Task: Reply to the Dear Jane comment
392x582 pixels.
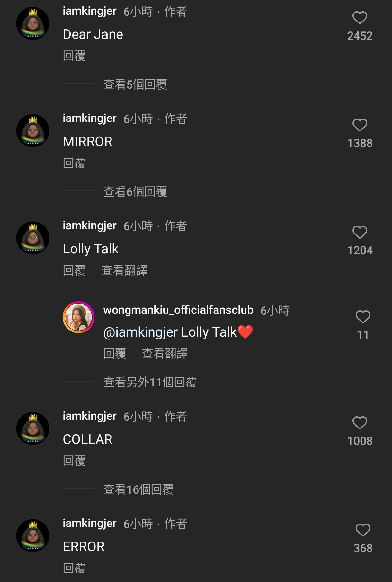Action: pos(74,56)
